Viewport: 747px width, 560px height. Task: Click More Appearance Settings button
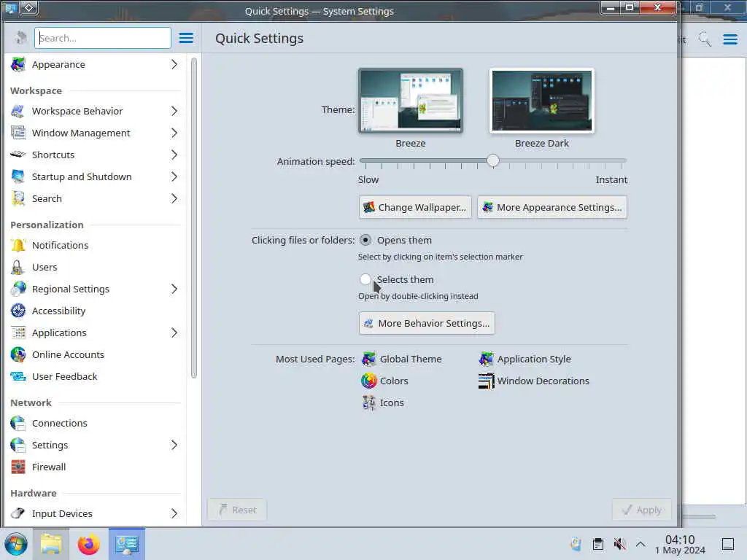click(x=552, y=208)
